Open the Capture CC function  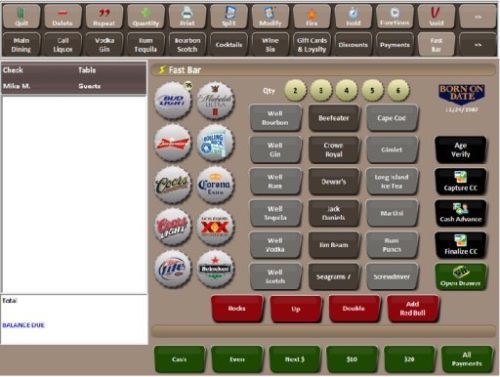click(460, 182)
